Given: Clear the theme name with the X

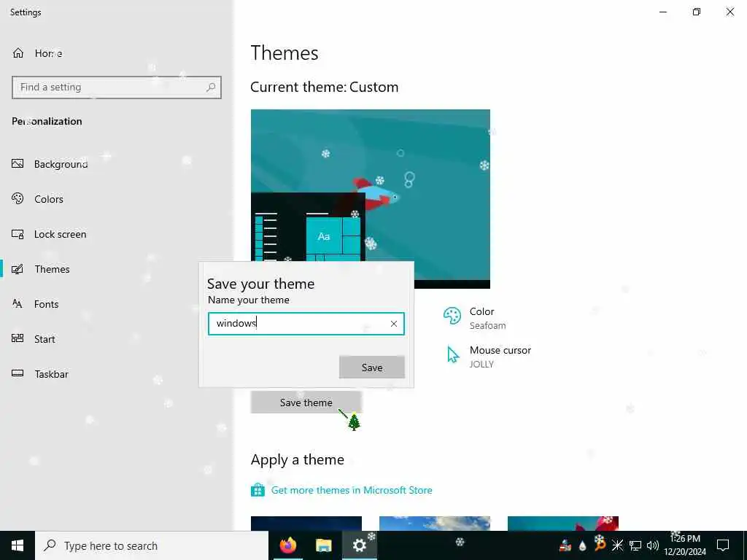Looking at the screenshot, I should [x=393, y=324].
